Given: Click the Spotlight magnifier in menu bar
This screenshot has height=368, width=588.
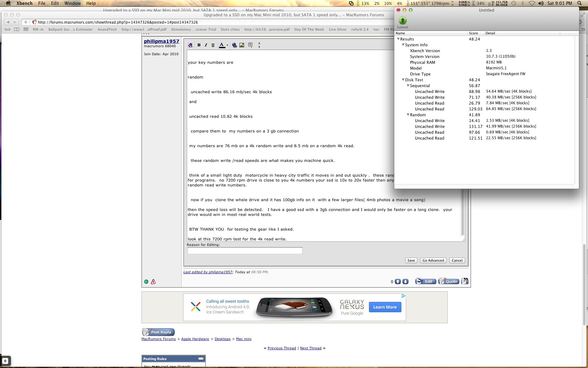Looking at the screenshot, I should tap(579, 3).
